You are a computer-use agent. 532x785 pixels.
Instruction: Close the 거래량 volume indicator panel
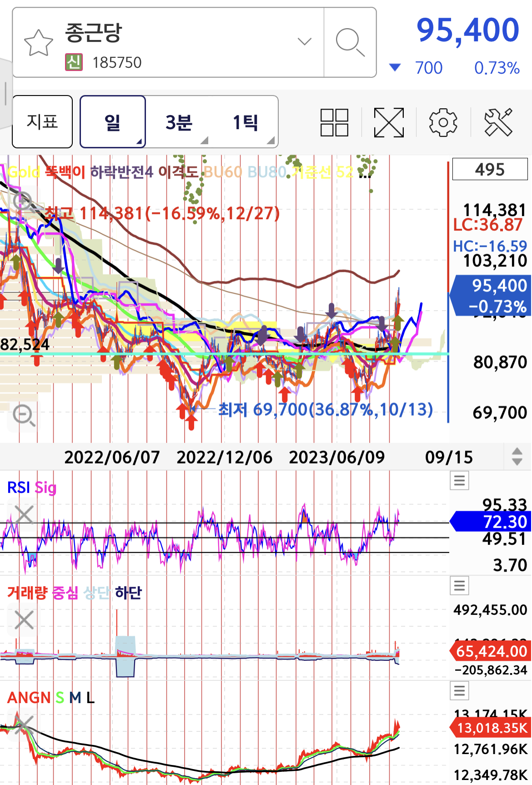point(24,620)
